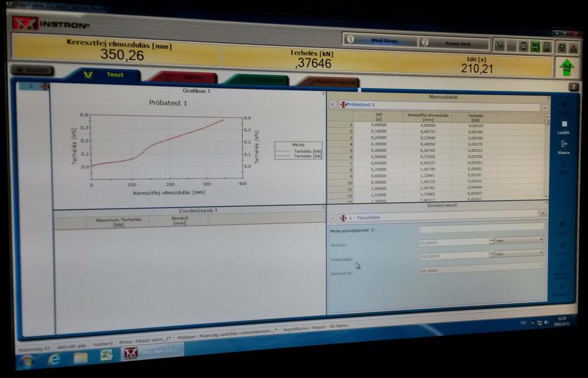Click the raw data Terhelés [kN] column header
The image size is (588, 378).
click(475, 118)
